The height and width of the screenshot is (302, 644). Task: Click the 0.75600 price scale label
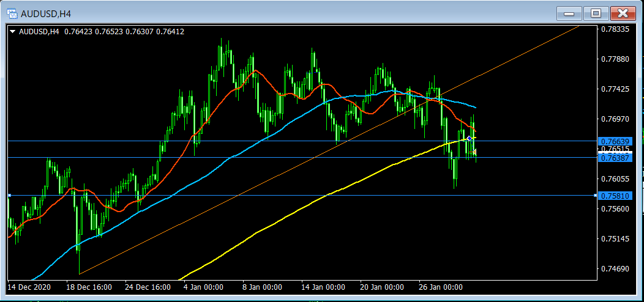coord(615,209)
